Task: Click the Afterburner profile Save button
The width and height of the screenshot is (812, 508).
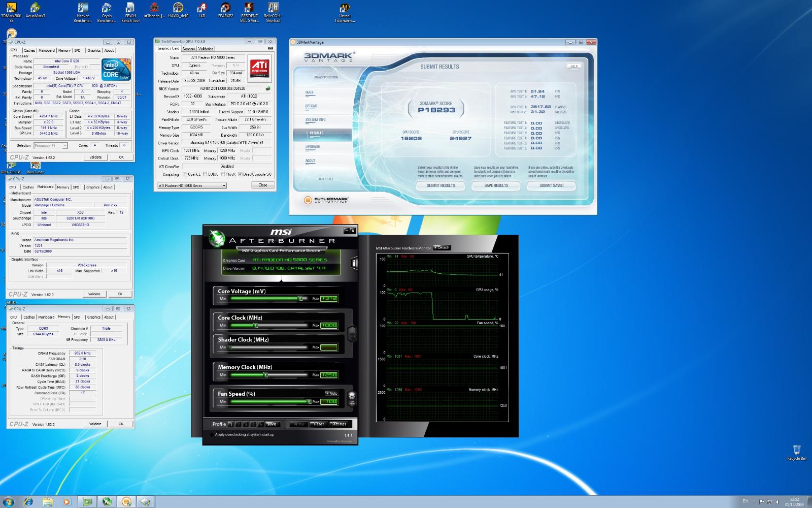Action: click(x=272, y=424)
